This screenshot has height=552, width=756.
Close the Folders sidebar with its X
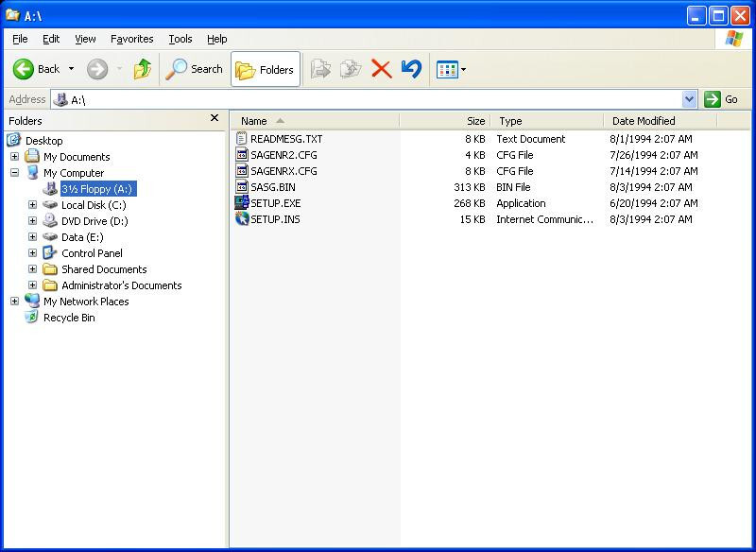[215, 118]
